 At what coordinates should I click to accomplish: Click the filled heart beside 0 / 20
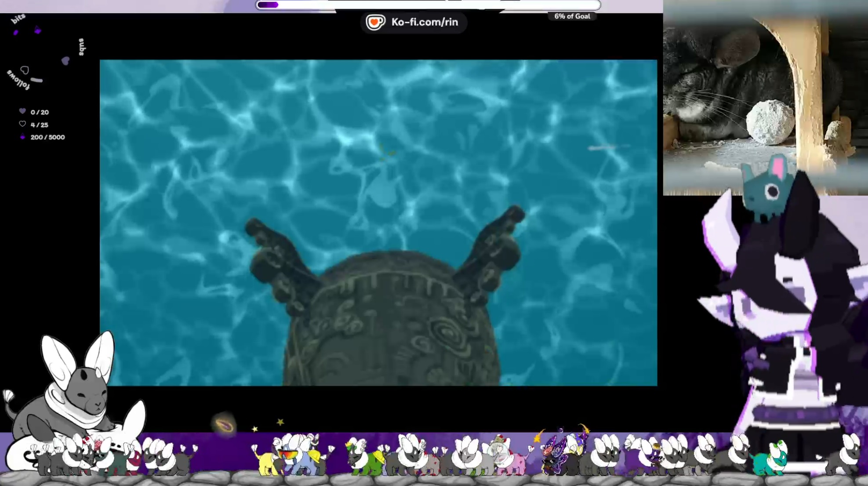click(22, 111)
